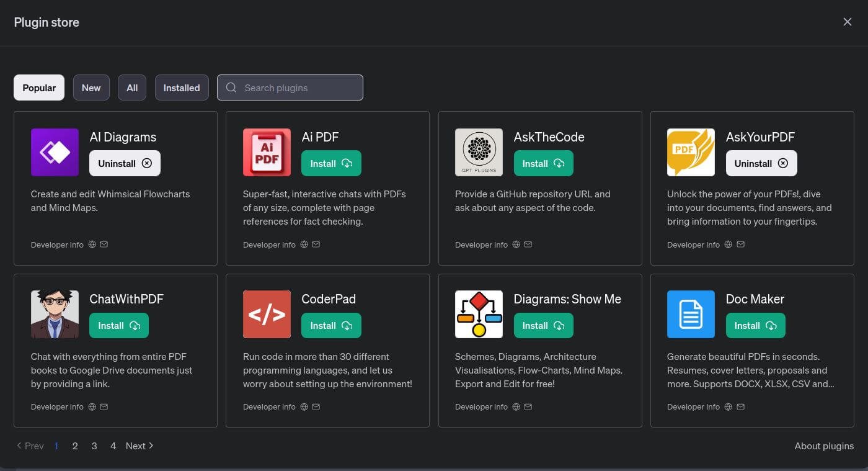
Task: Uninstall the AskYourPDF plugin
Action: [761, 163]
